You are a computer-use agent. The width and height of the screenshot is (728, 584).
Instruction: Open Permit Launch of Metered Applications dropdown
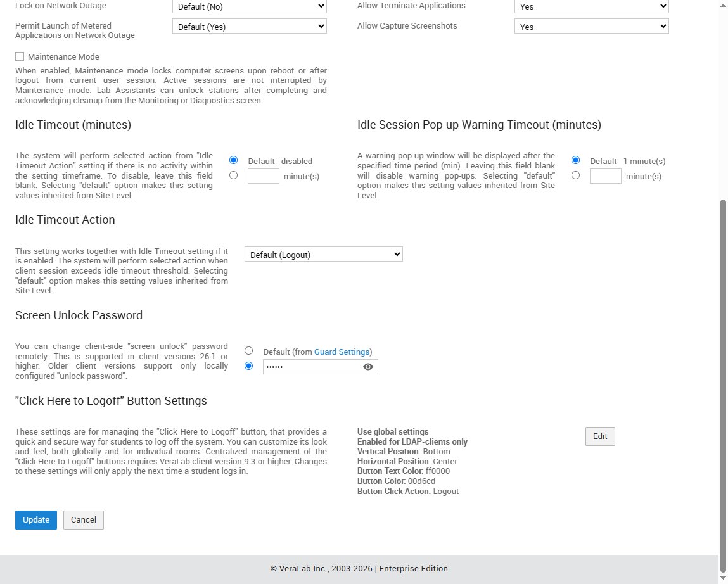click(x=250, y=27)
